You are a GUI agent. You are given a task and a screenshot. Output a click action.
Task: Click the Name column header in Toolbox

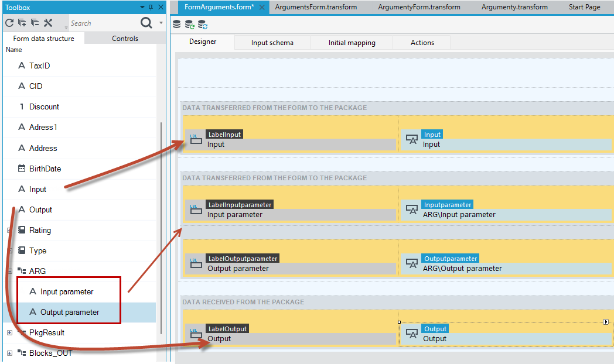tap(13, 50)
